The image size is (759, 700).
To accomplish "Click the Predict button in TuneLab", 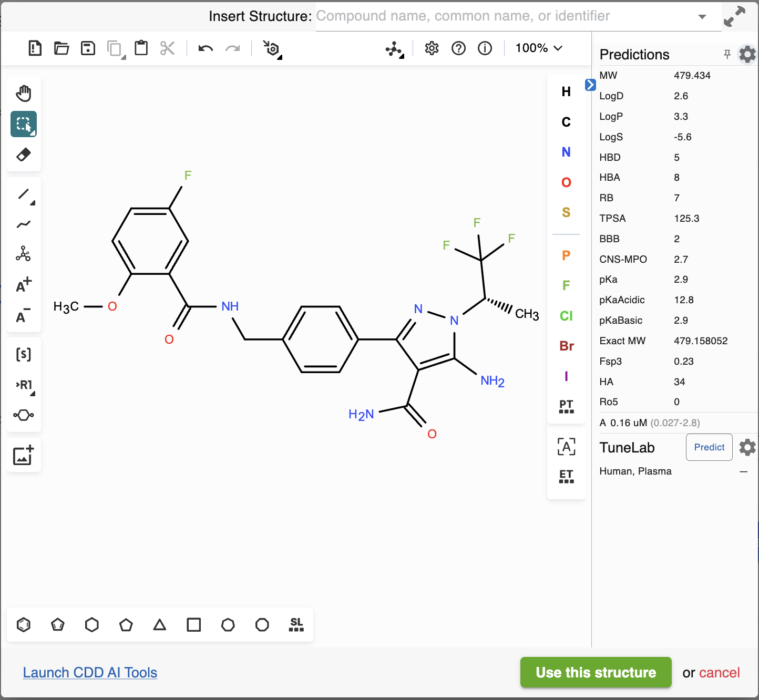I will point(709,447).
